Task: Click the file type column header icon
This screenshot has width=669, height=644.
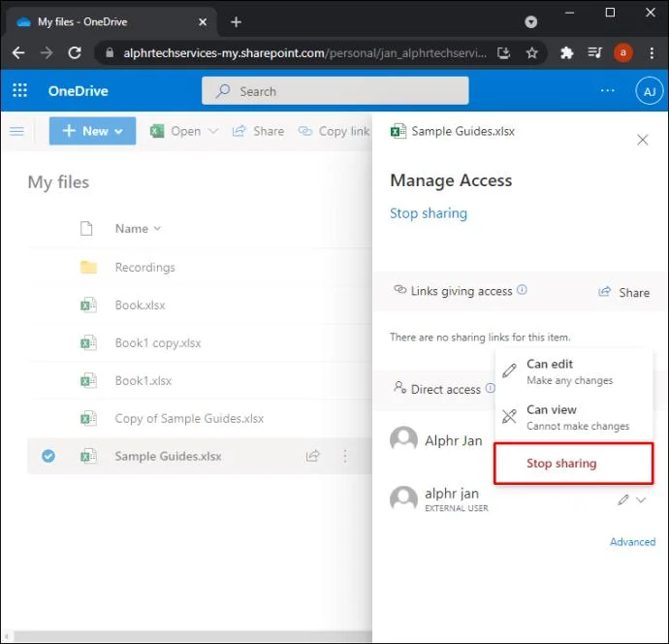Action: click(86, 228)
